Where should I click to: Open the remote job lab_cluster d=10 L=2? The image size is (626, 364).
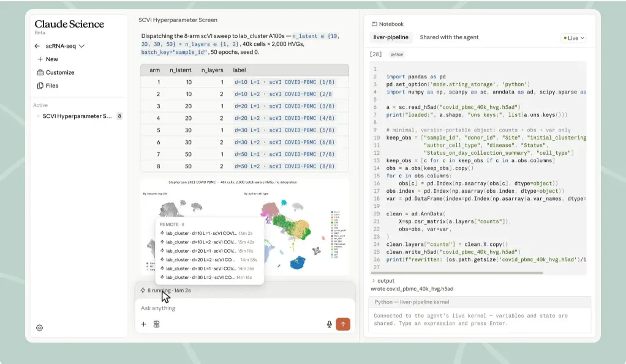207,242
